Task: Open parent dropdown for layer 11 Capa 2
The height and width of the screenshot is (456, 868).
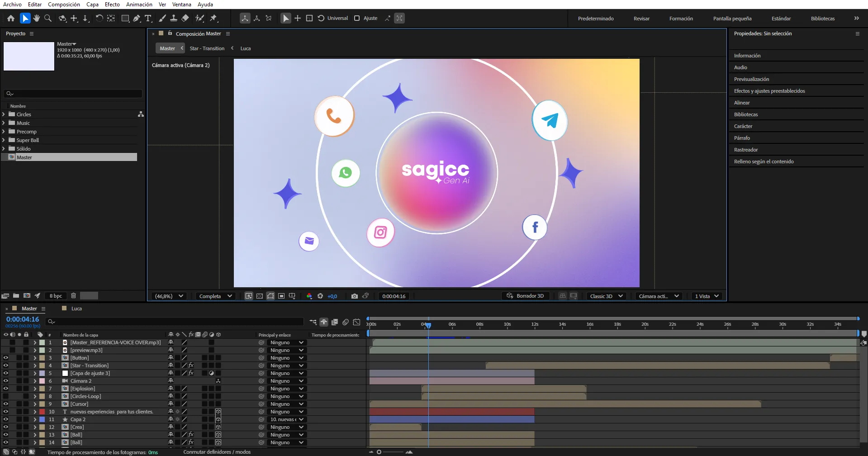Action: 287,419
